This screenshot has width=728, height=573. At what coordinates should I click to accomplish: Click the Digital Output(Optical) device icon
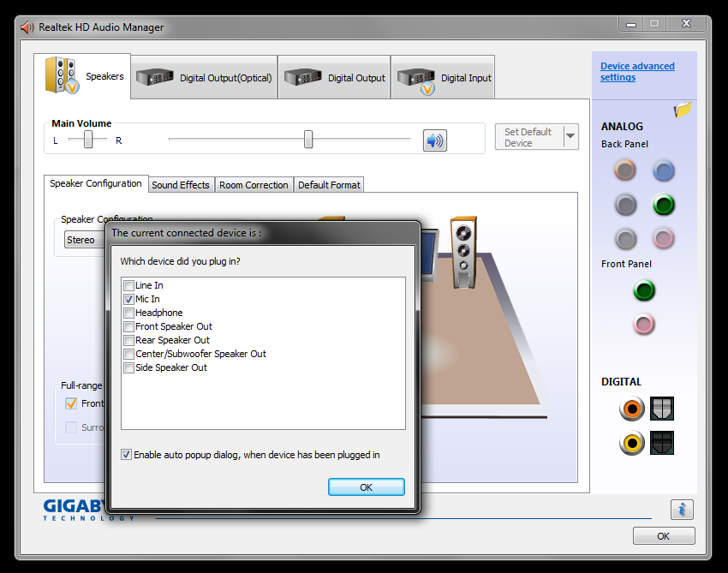155,77
